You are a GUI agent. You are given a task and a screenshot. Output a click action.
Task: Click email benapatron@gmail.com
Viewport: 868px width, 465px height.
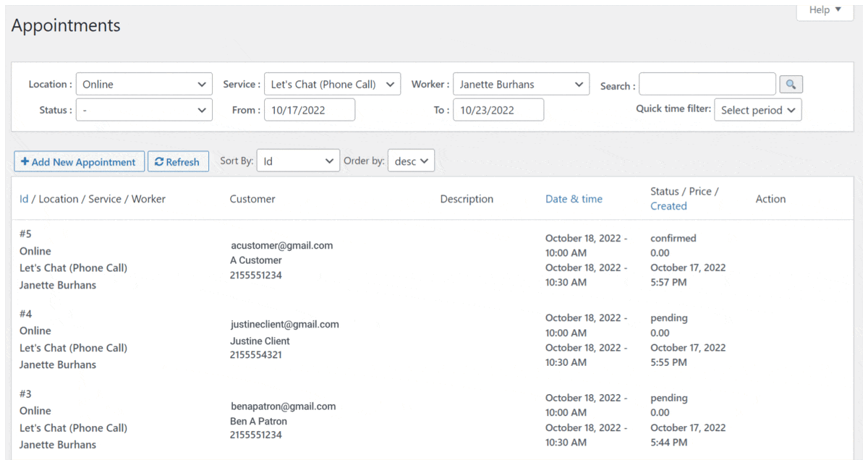(283, 406)
